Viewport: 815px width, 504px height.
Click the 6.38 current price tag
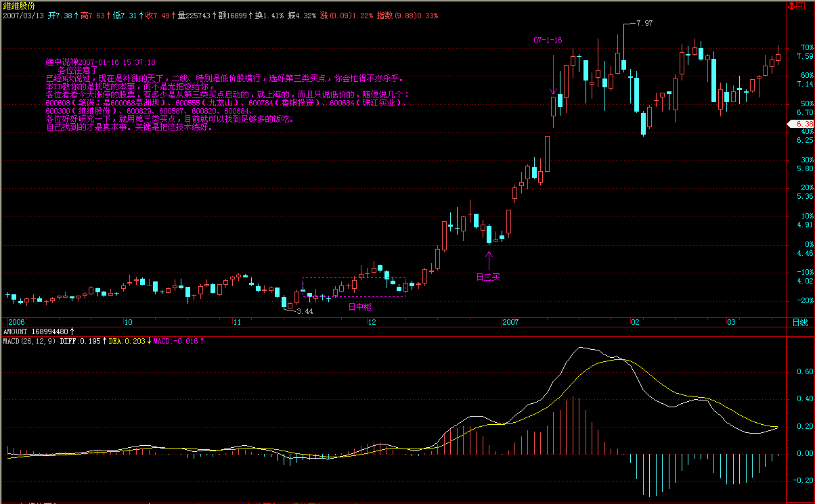coord(799,124)
